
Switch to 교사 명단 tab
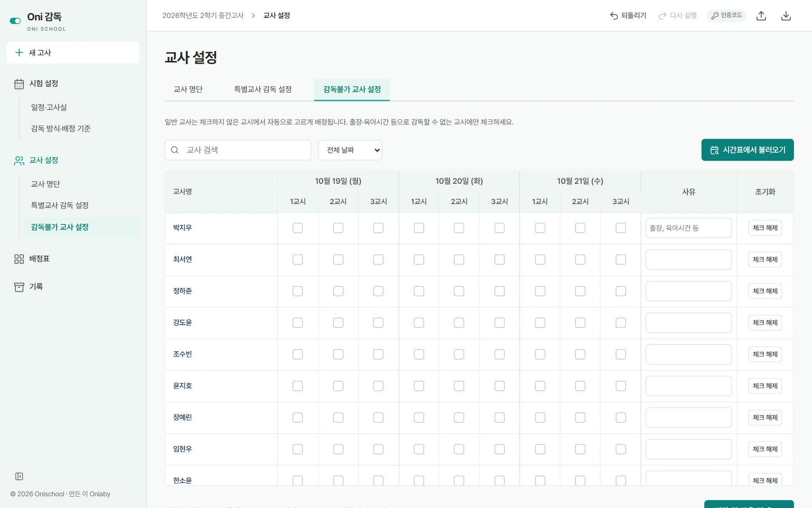pyautogui.click(x=188, y=89)
